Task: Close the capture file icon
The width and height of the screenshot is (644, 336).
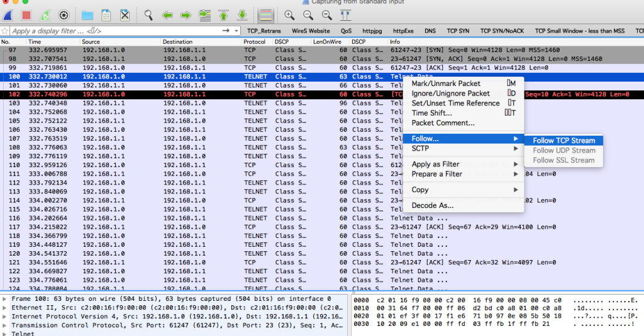Action: pyautogui.click(x=125, y=16)
